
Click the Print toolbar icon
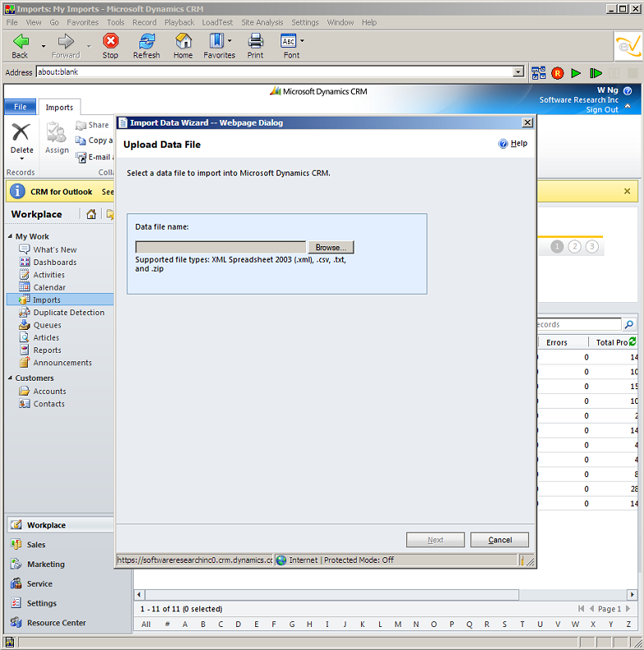(x=255, y=41)
